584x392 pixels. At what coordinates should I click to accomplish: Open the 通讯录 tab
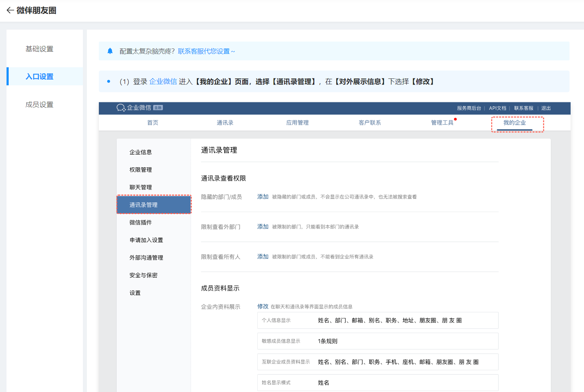click(225, 123)
